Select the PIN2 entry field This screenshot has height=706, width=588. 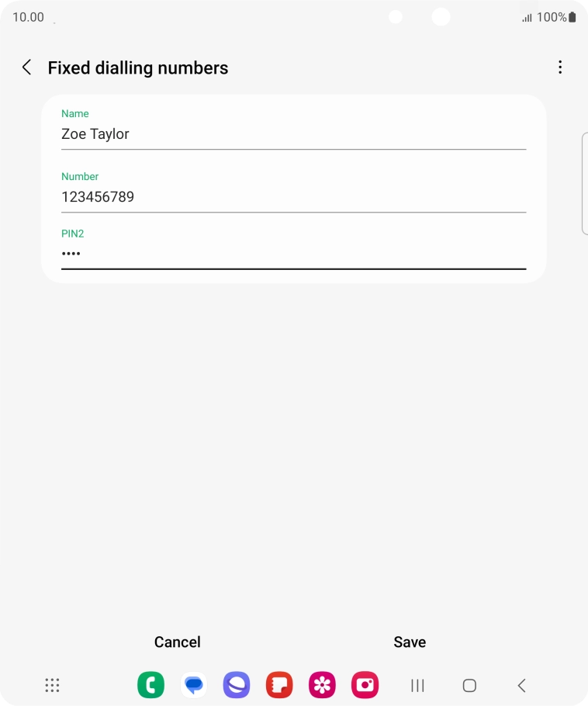(293, 254)
